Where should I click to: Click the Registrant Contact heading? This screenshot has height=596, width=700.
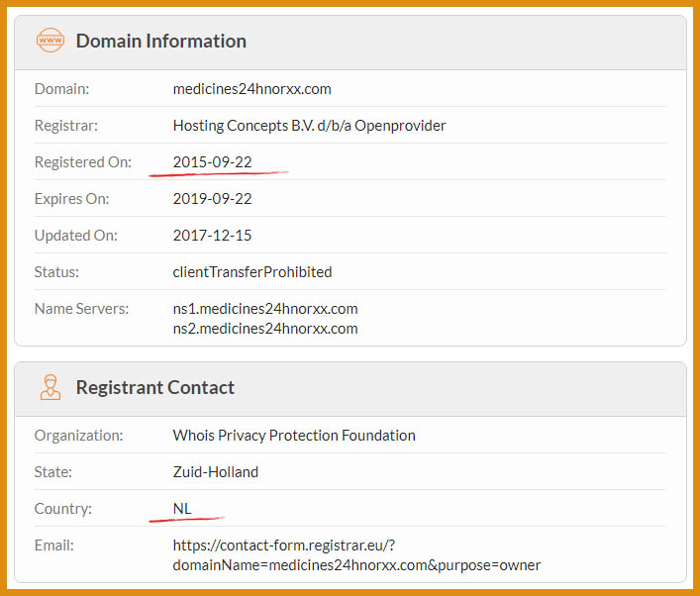coord(154,387)
